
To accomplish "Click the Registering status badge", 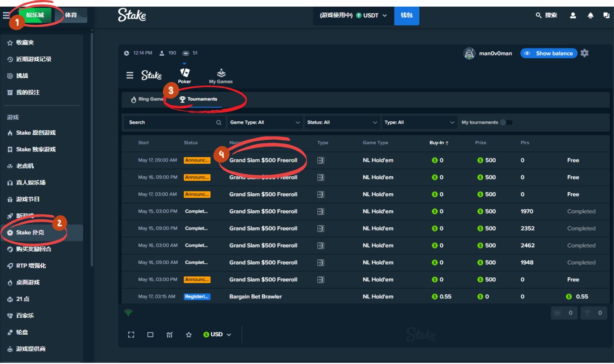I will pyautogui.click(x=197, y=297).
